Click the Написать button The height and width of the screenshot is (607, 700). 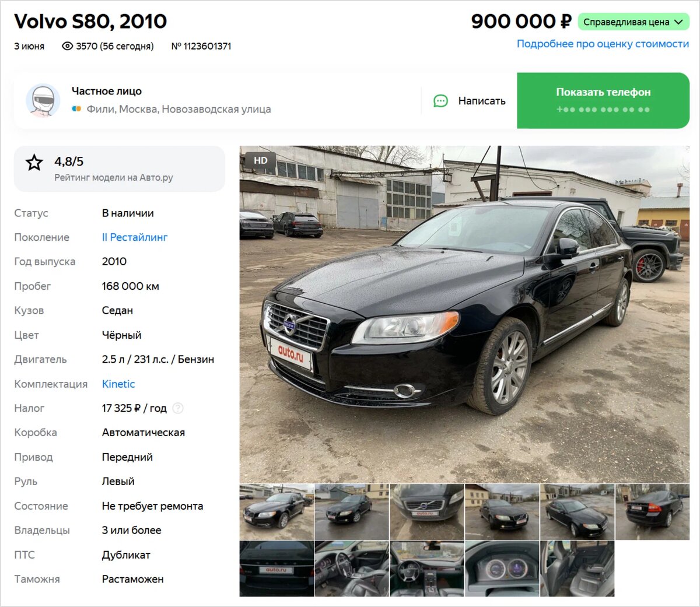pyautogui.click(x=470, y=101)
